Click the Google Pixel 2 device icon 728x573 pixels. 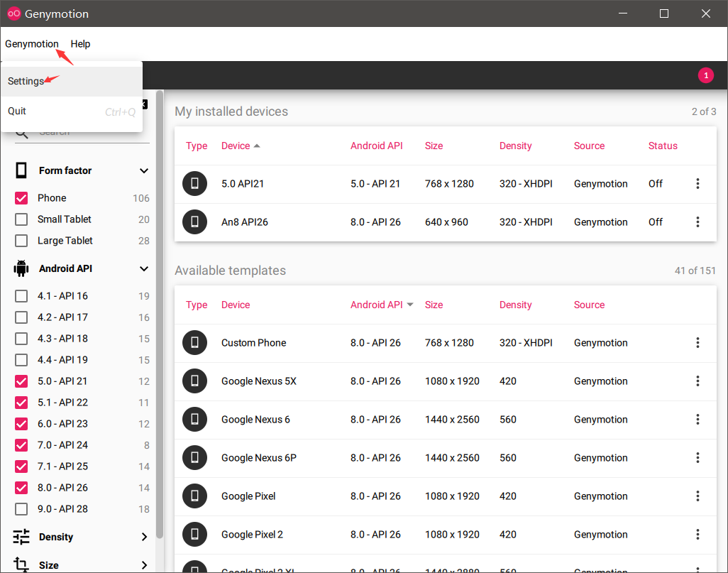tap(194, 535)
